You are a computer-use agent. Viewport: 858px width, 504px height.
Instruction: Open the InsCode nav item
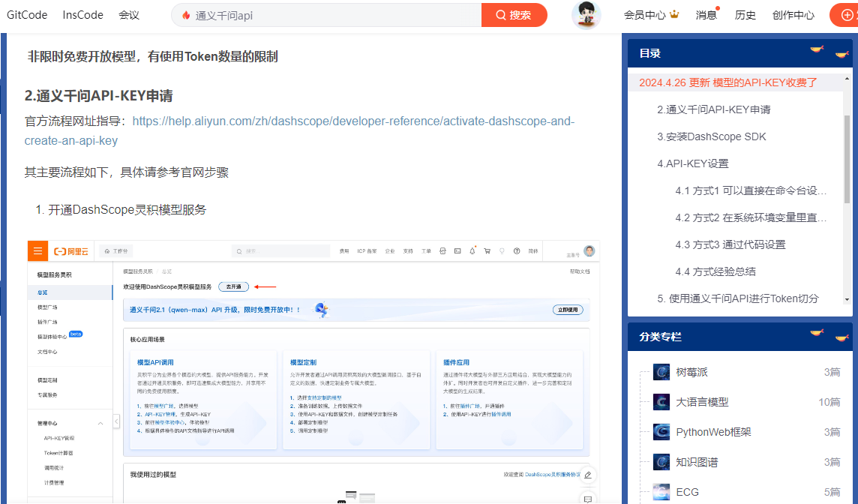coord(82,15)
